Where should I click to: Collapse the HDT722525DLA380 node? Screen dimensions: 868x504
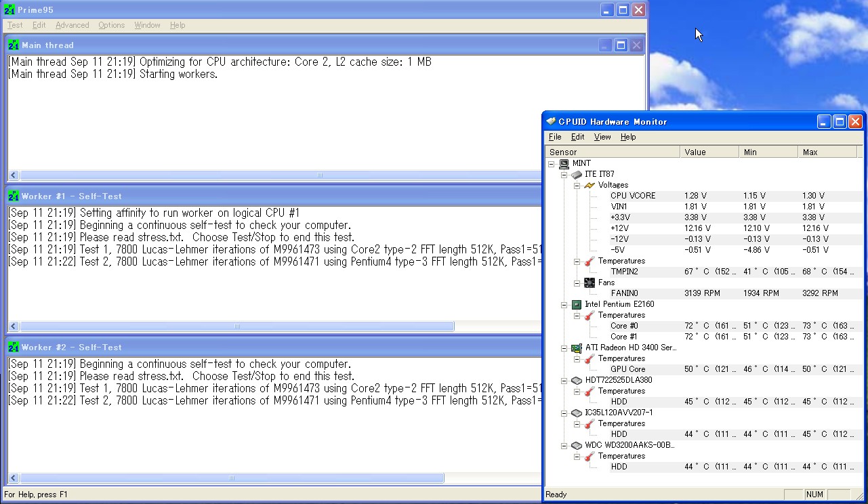pyautogui.click(x=564, y=380)
